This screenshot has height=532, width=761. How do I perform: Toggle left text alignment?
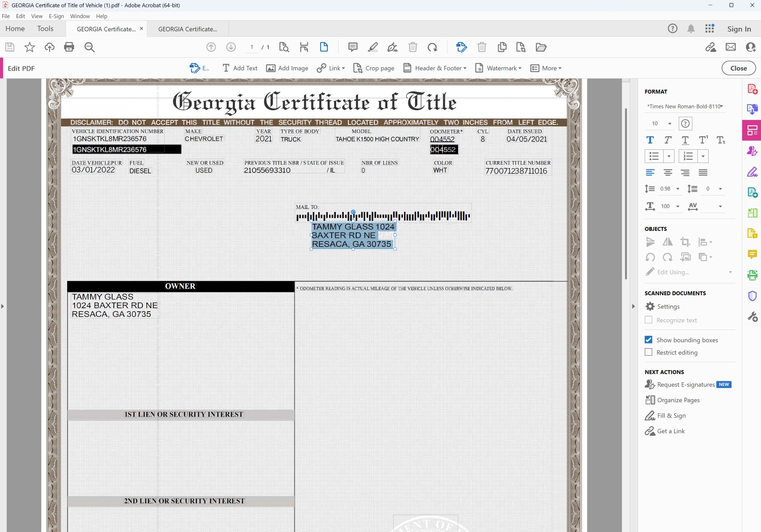click(650, 172)
